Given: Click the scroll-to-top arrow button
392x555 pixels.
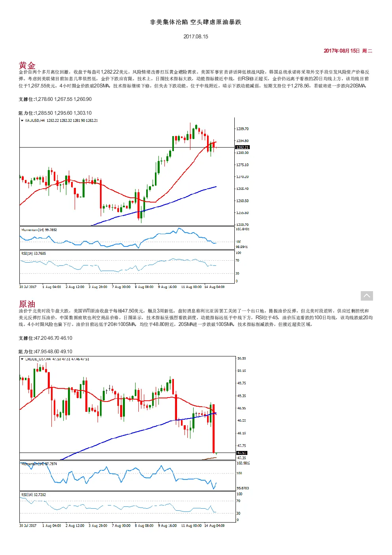Looking at the screenshot, I should 367,295.
